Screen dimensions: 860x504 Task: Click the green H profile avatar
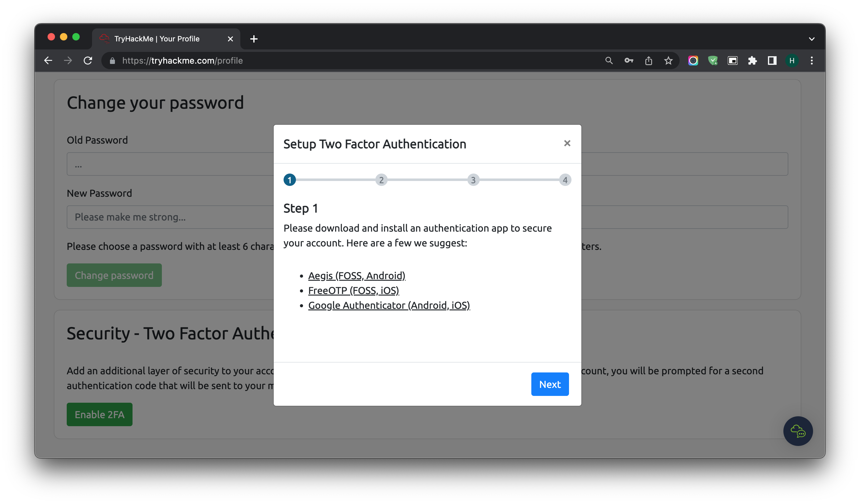click(x=792, y=61)
